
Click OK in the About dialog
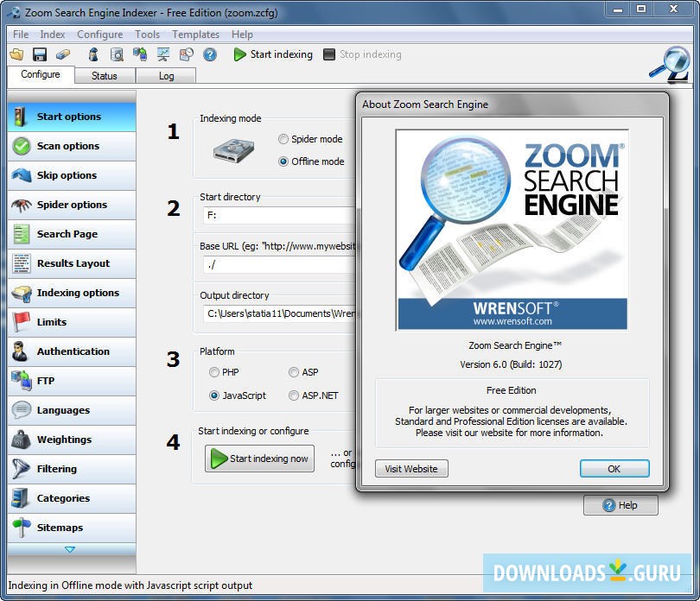tap(614, 469)
